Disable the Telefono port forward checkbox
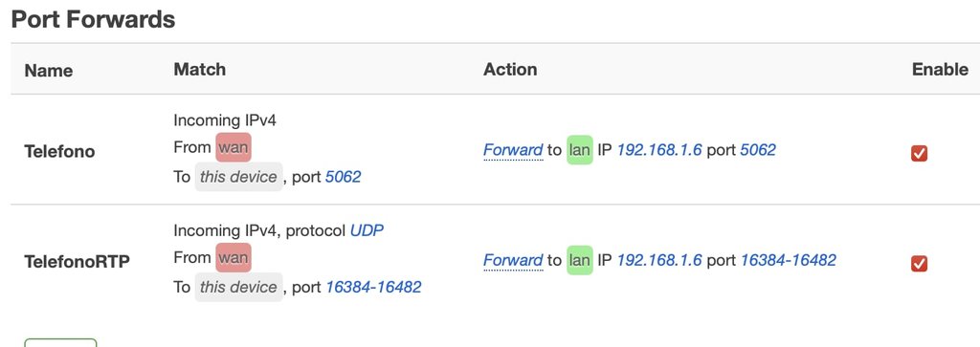 point(919,153)
